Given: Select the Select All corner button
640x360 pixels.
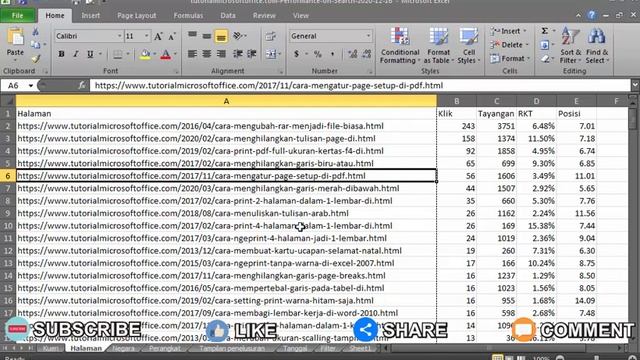Looking at the screenshot, I should (x=8, y=101).
